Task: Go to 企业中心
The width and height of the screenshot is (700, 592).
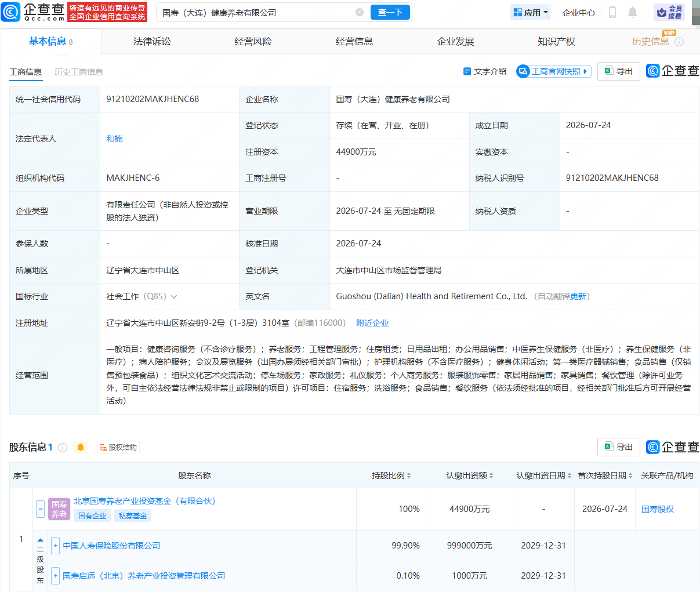Action: [x=579, y=12]
